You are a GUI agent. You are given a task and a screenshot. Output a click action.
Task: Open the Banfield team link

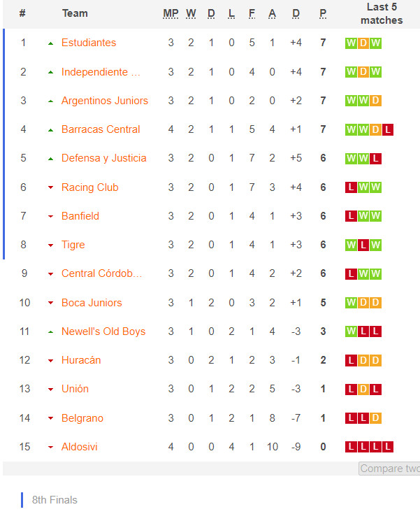(x=80, y=216)
